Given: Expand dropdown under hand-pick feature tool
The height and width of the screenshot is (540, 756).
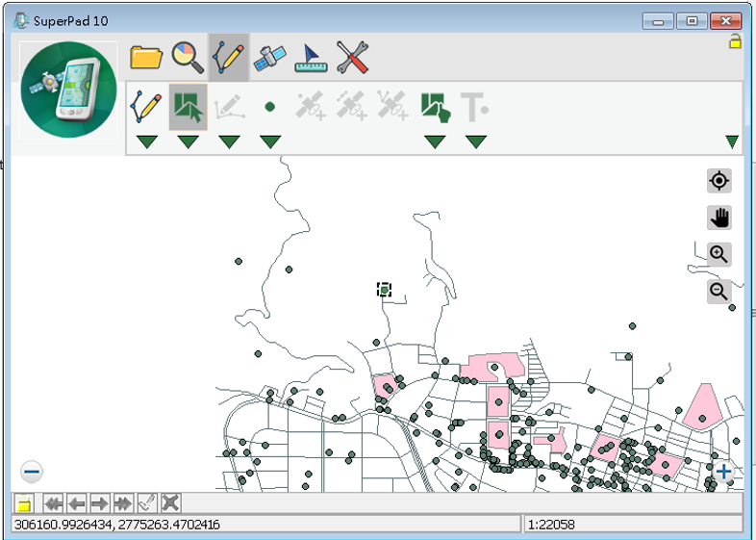Looking at the screenshot, I should [435, 141].
